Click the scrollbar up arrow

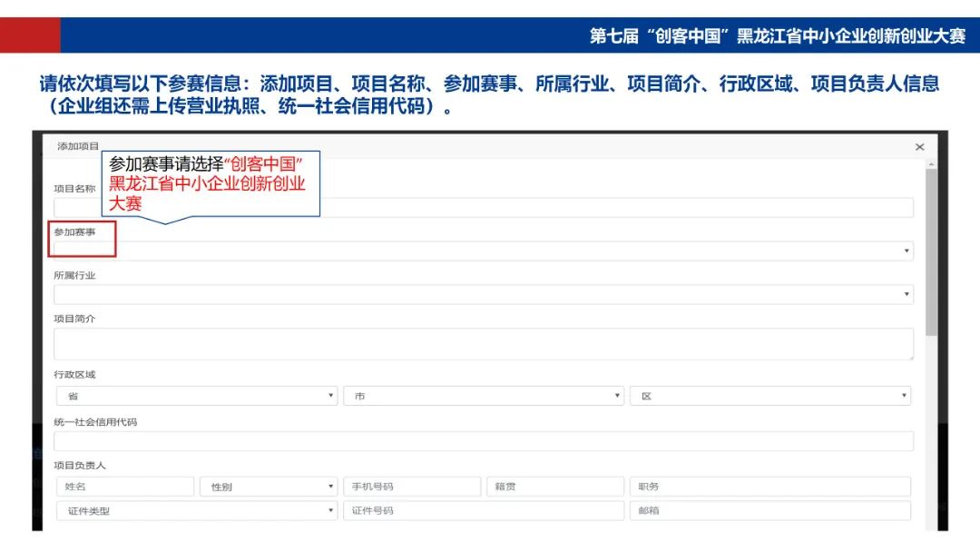point(931,164)
